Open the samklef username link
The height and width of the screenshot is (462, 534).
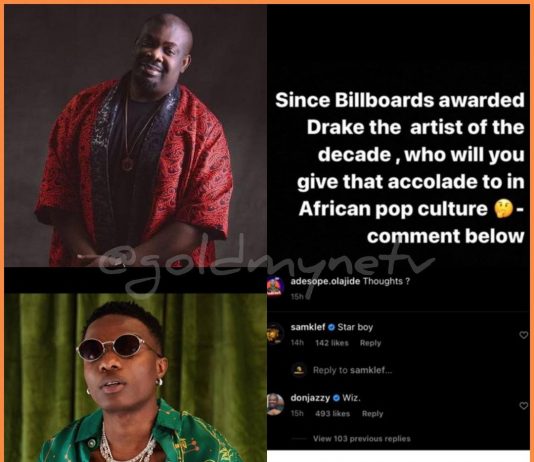coord(308,327)
